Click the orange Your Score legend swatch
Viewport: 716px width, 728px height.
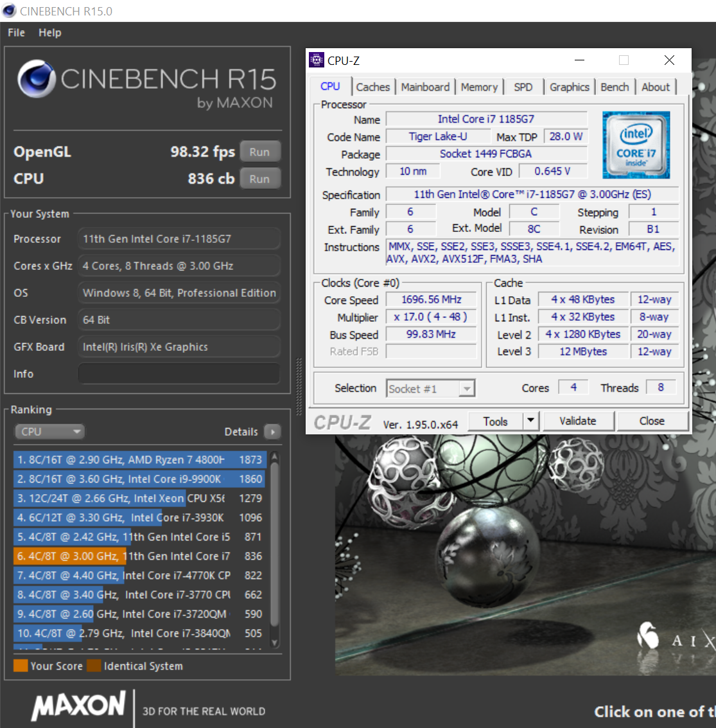pyautogui.click(x=21, y=666)
